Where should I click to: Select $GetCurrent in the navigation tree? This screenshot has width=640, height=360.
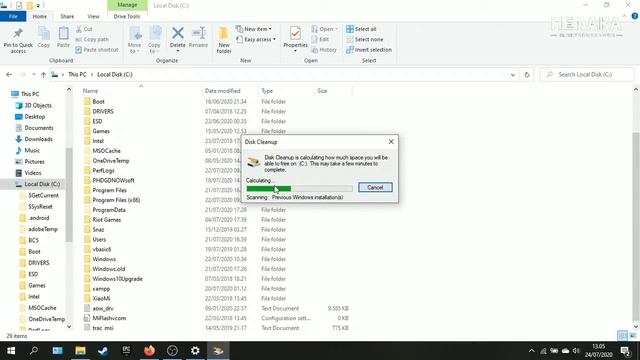point(43,196)
